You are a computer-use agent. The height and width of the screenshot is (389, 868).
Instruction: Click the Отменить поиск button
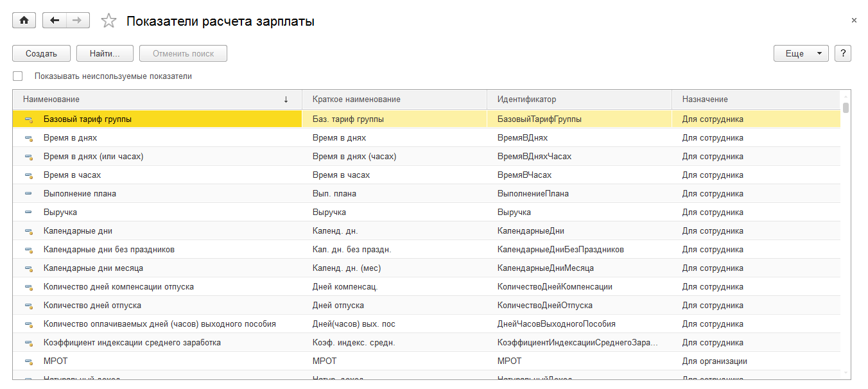tap(183, 53)
